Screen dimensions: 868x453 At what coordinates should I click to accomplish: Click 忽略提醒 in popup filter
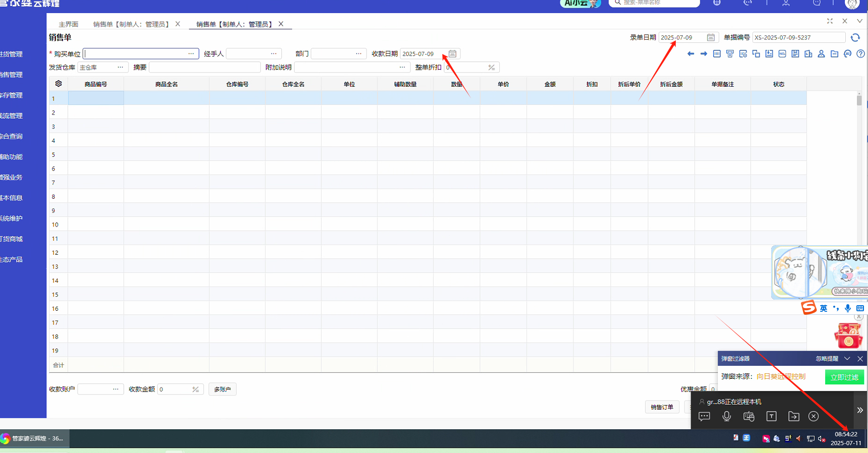pyautogui.click(x=827, y=359)
